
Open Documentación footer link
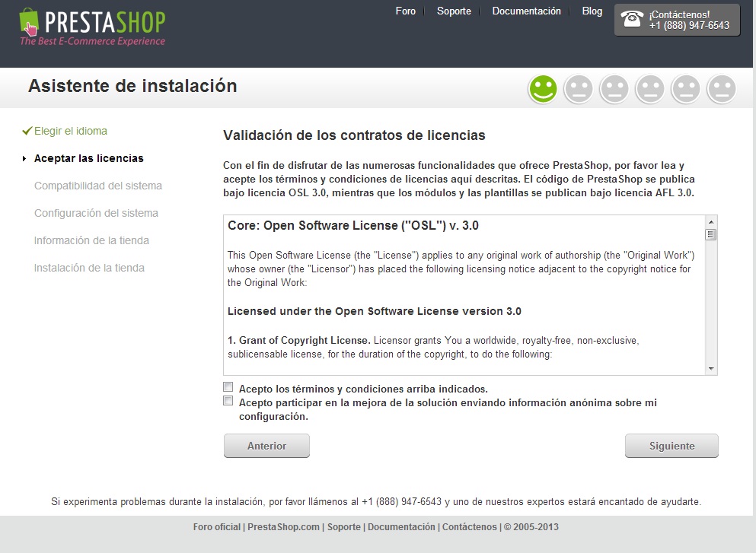point(401,527)
